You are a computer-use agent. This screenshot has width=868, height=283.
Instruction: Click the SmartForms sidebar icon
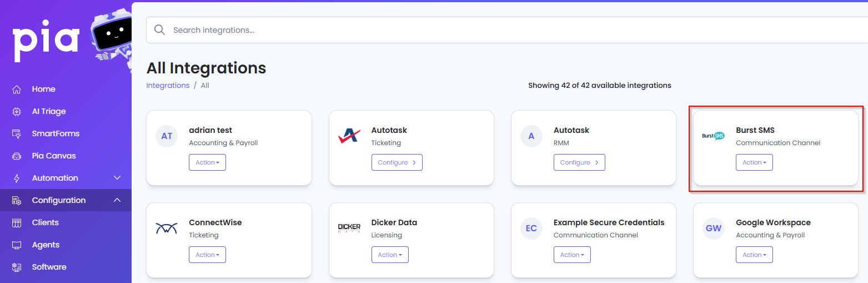click(x=17, y=133)
